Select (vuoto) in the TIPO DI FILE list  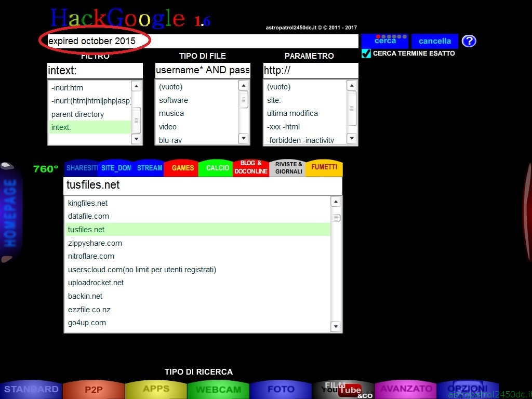point(197,87)
